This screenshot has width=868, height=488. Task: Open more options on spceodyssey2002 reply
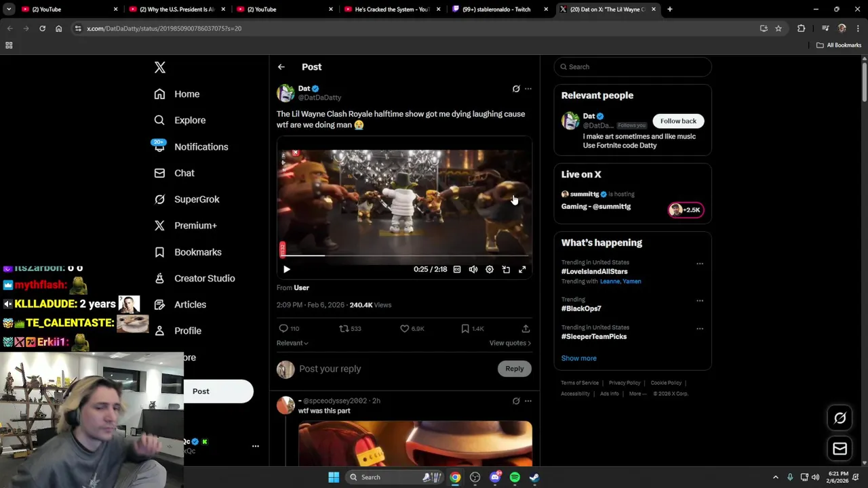pyautogui.click(x=528, y=401)
